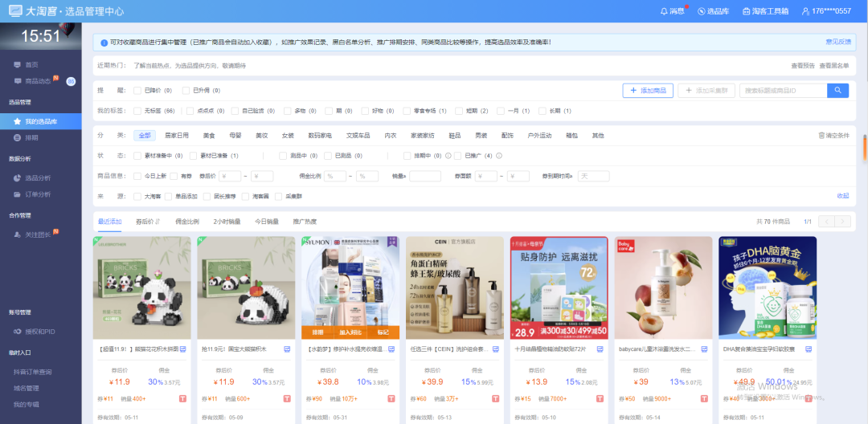The height and width of the screenshot is (424, 868).
Task: Click image icon next to CEIN product title
Action: [496, 349]
